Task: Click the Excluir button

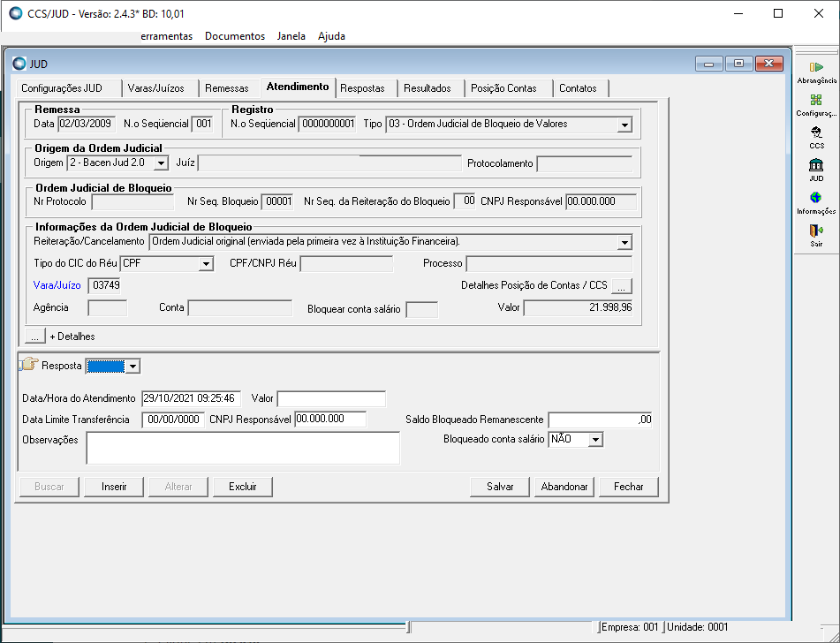Action: [243, 487]
